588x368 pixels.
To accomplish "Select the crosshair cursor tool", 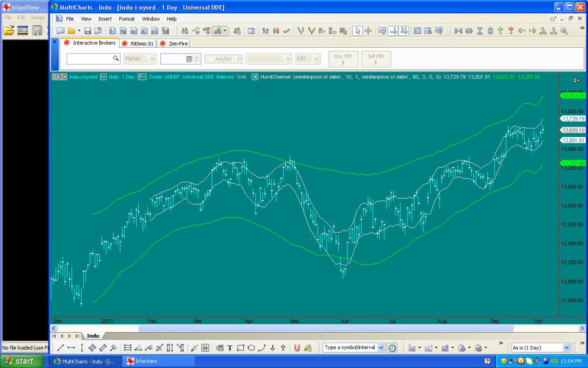I will [x=368, y=31].
